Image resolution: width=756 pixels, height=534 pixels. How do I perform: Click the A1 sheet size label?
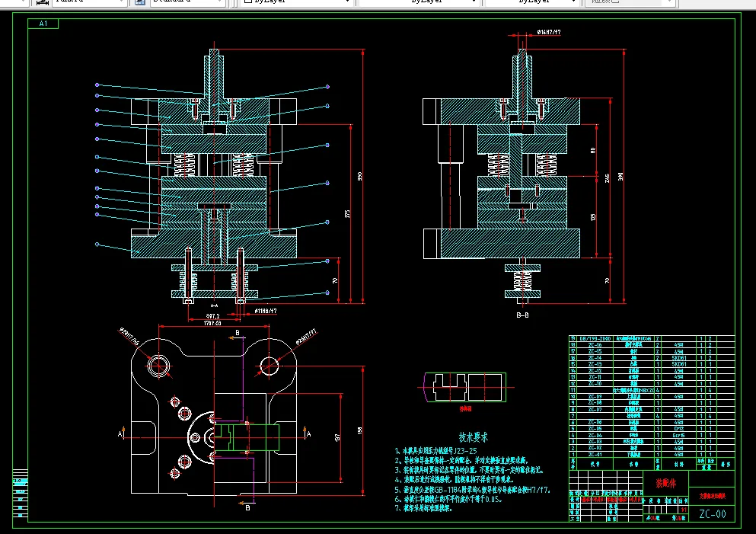(43, 23)
